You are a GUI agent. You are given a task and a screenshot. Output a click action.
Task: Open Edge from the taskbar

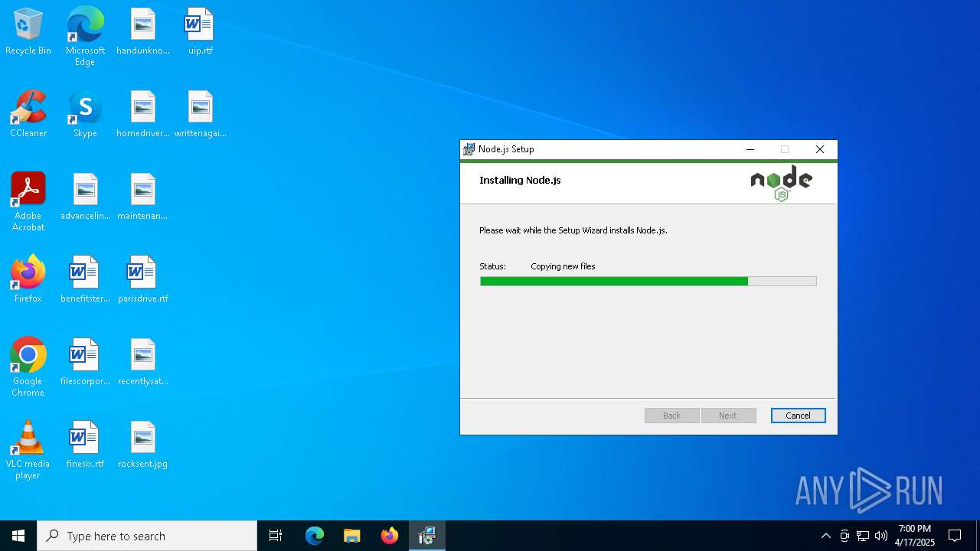pyautogui.click(x=315, y=536)
